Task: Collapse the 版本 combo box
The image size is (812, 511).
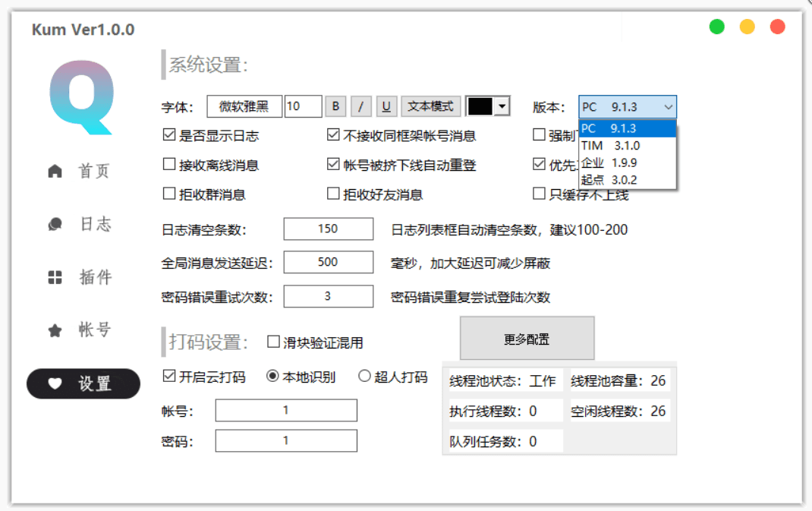Action: tap(668, 107)
